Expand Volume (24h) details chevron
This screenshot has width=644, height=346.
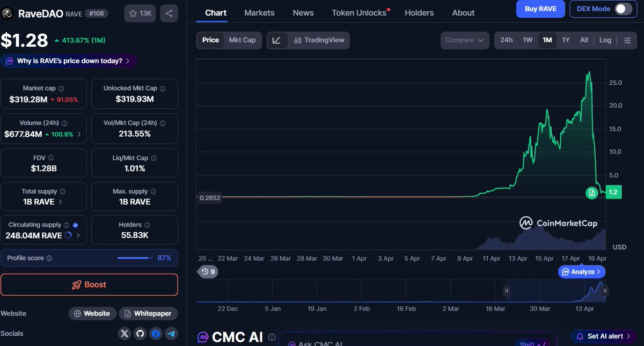[x=79, y=134]
